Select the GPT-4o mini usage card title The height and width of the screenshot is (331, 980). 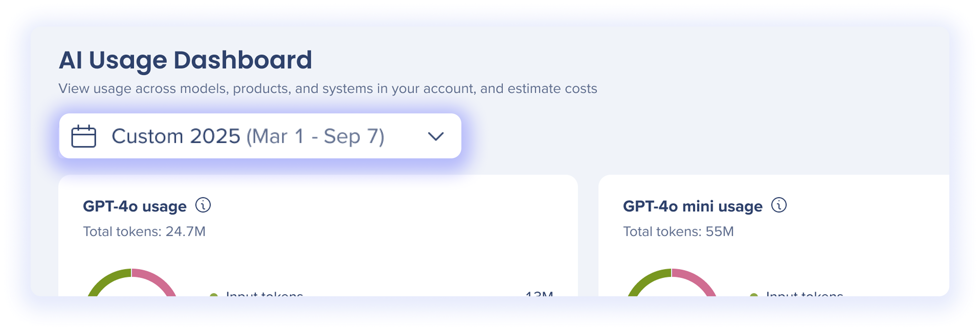tap(692, 206)
